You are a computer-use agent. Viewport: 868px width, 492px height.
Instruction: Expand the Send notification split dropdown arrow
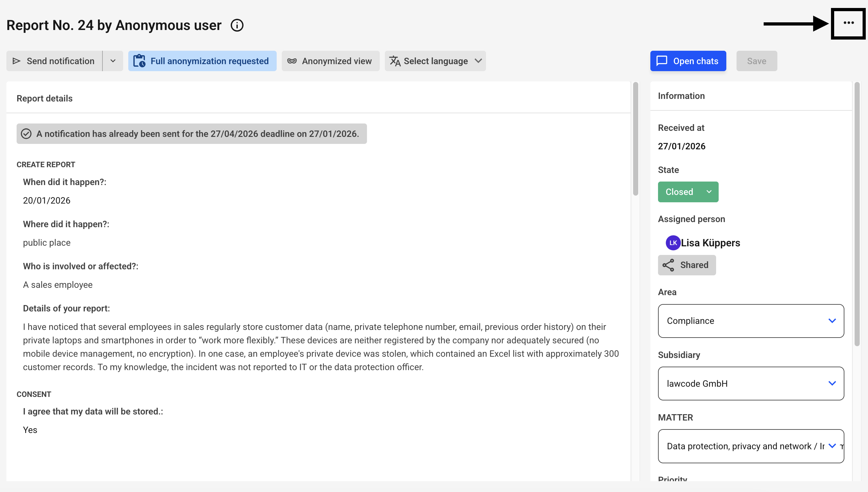113,61
